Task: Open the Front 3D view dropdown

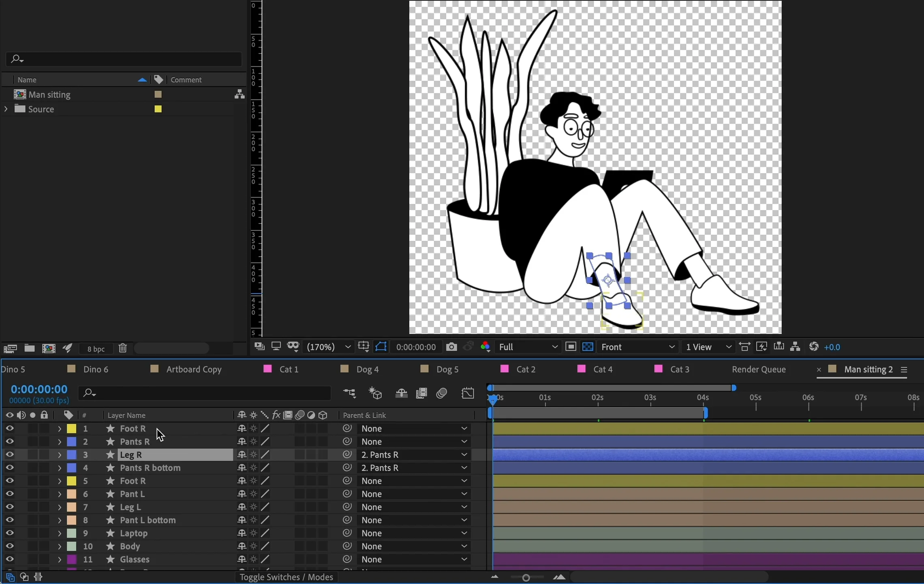Action: click(638, 347)
